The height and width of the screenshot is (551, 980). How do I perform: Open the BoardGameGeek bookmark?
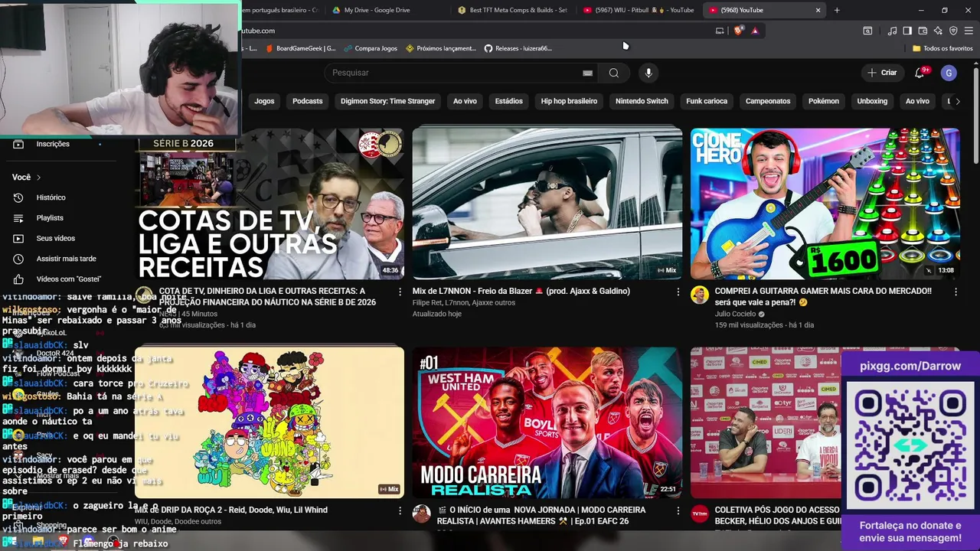point(301,48)
